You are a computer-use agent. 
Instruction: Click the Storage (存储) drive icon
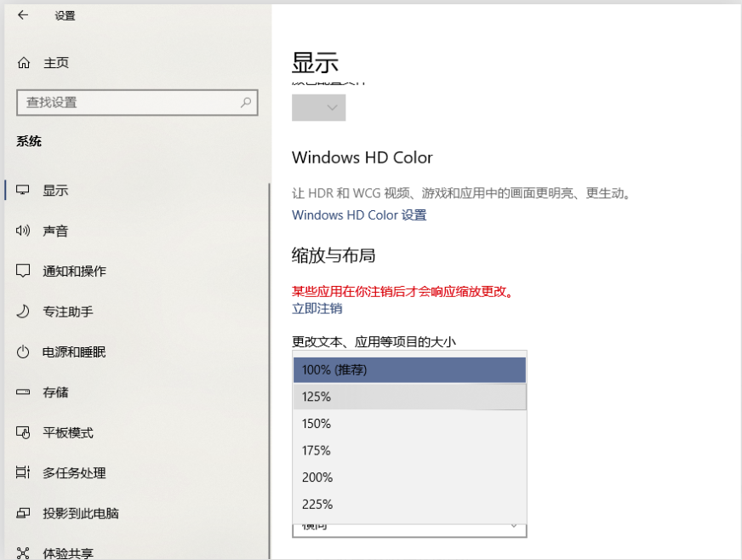coord(24,392)
